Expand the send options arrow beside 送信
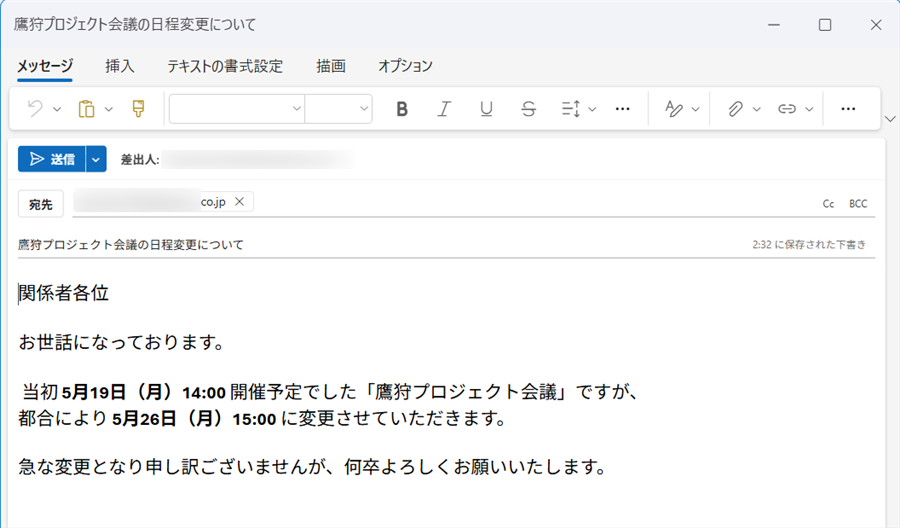The image size is (900, 528). click(96, 159)
